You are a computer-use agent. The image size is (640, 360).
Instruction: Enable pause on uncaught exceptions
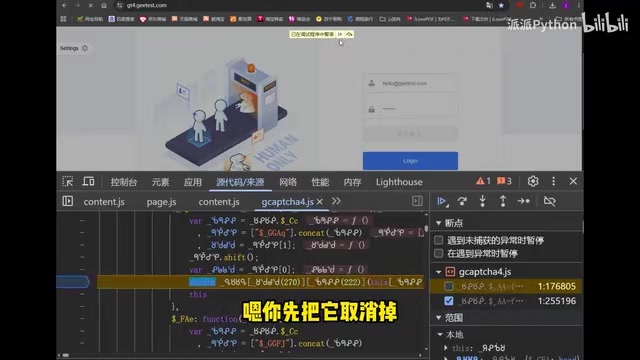point(439,240)
